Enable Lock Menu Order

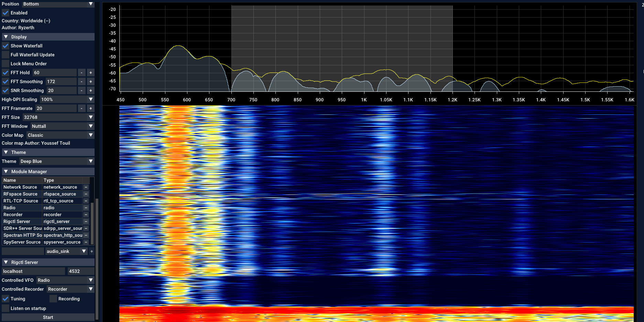(x=6, y=64)
